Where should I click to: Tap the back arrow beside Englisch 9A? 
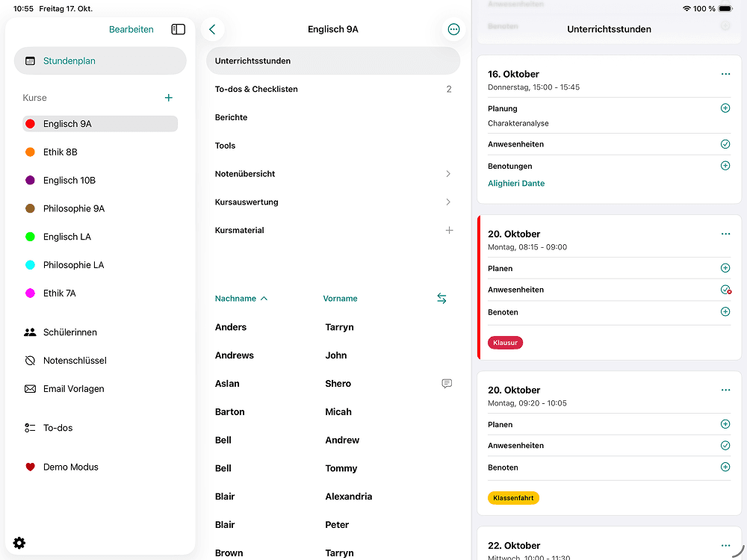(x=212, y=29)
